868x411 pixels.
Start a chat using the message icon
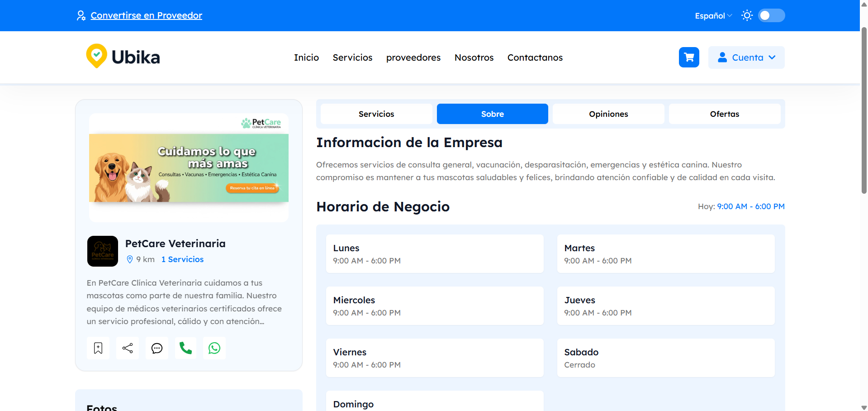(157, 348)
